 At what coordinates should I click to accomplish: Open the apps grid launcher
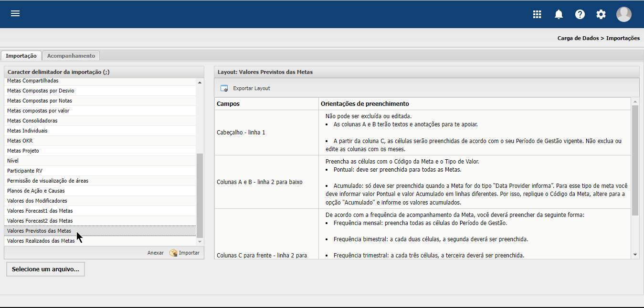(537, 14)
